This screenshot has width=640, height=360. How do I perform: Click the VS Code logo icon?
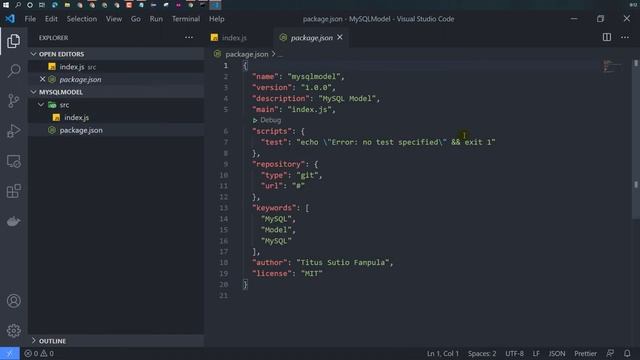10,19
